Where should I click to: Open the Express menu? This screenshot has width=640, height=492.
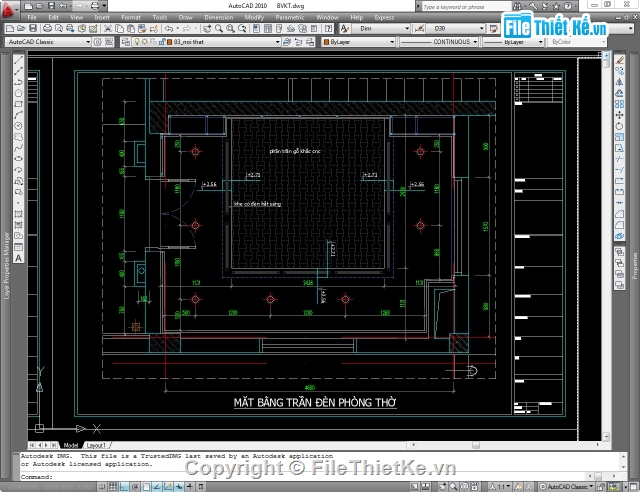(384, 17)
